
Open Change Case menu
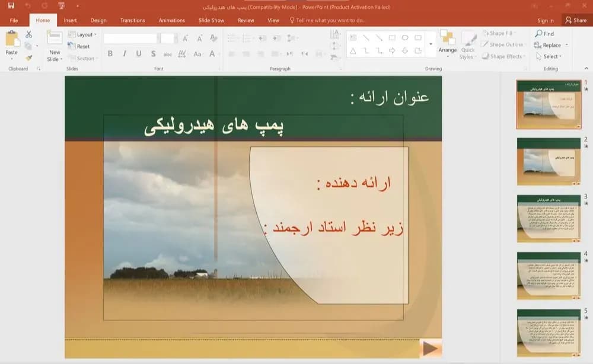click(197, 54)
